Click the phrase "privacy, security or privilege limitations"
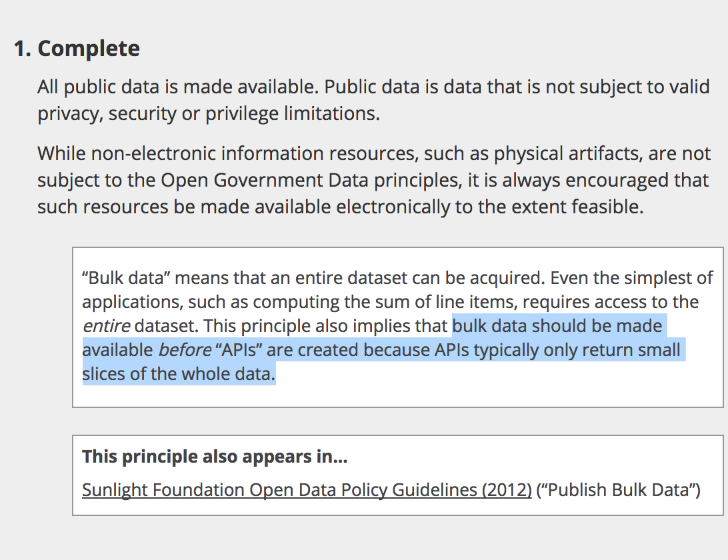The width and height of the screenshot is (728, 560). pos(207,114)
